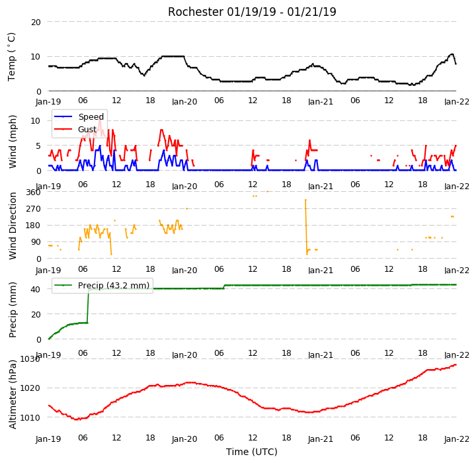This screenshot has height=463, width=476.
Task: Click the green Precip legend line marker
Action: (63, 285)
